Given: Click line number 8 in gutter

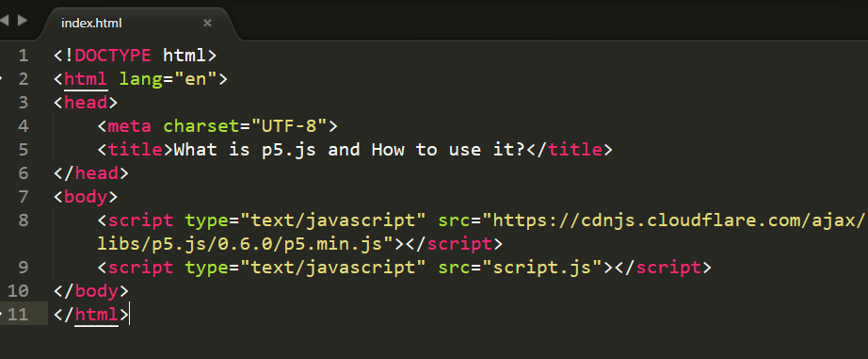Looking at the screenshot, I should tap(23, 220).
